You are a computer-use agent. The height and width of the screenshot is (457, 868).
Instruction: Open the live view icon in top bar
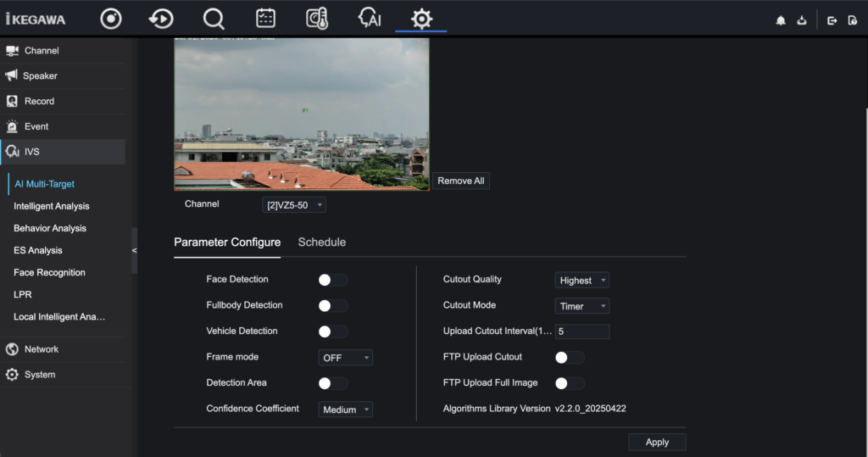111,19
